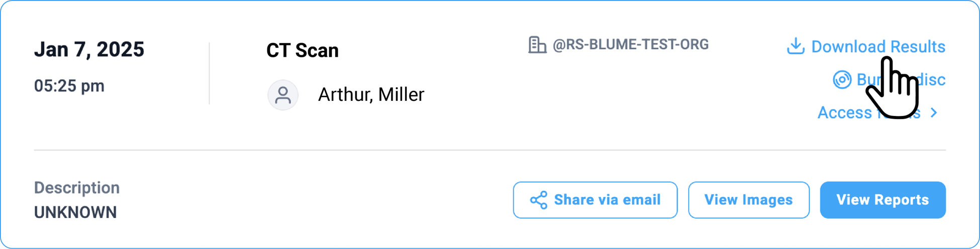Viewport: 980px width, 249px height.
Task: Select the patient name Arthur, Miller
Action: coord(371,94)
